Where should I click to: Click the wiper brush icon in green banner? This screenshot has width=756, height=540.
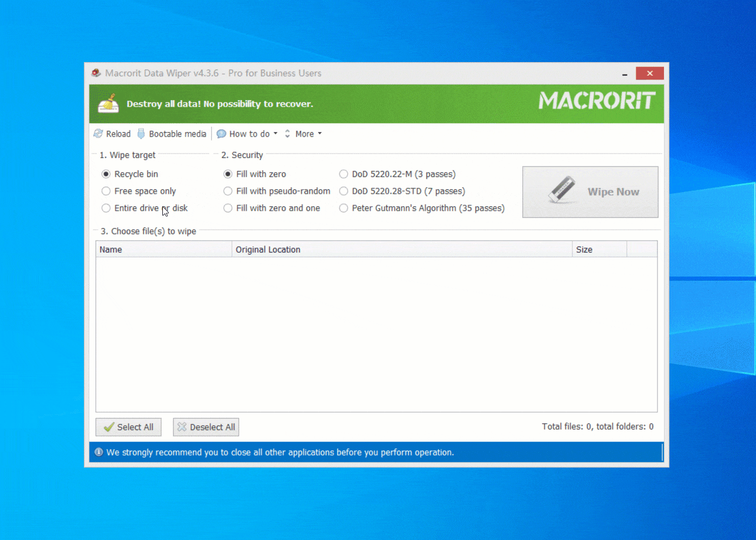click(x=108, y=103)
